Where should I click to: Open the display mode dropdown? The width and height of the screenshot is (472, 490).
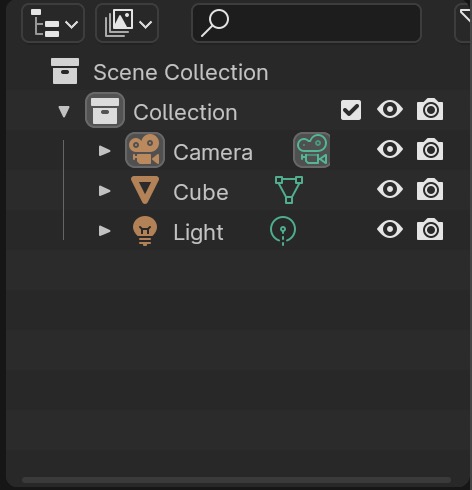(127, 23)
